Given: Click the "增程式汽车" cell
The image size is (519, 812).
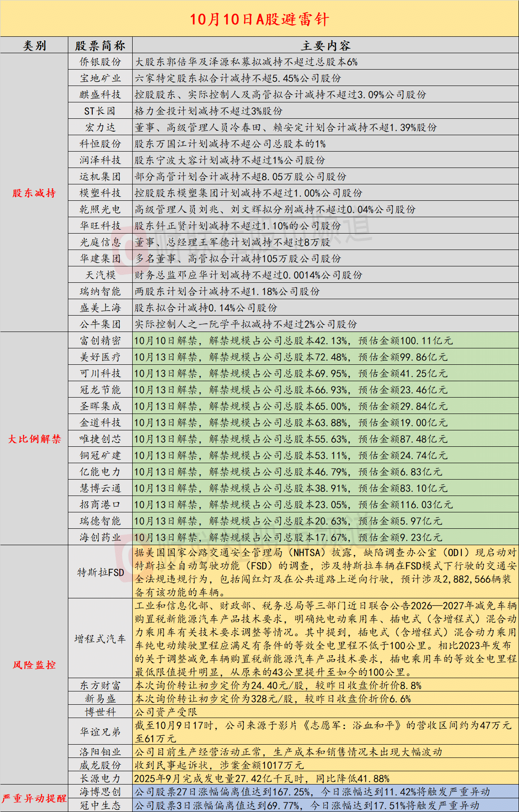Looking at the screenshot, I should coord(100,639).
